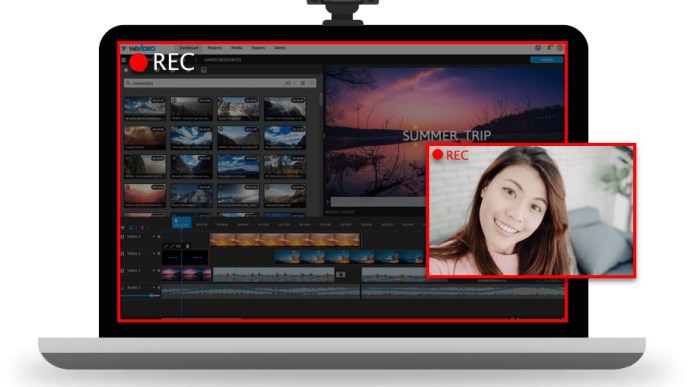Expand the Video 3 track dropdown
Viewport: 688px width, 387px height.
154,236
